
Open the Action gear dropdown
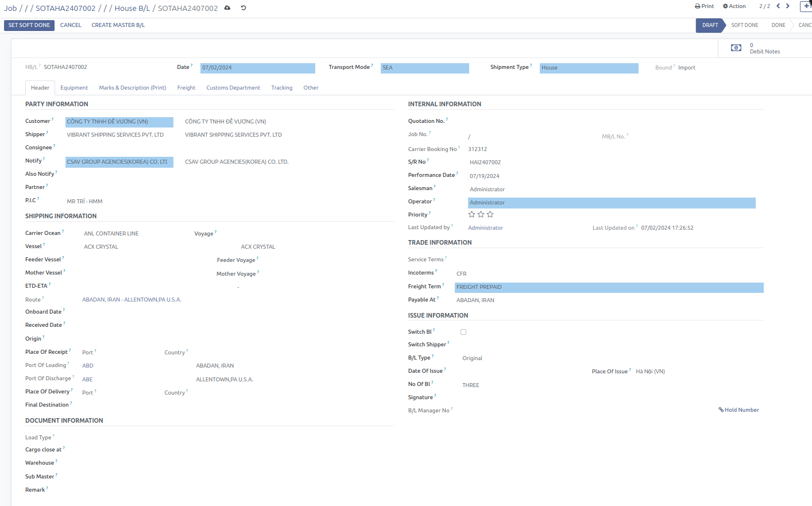click(x=734, y=6)
